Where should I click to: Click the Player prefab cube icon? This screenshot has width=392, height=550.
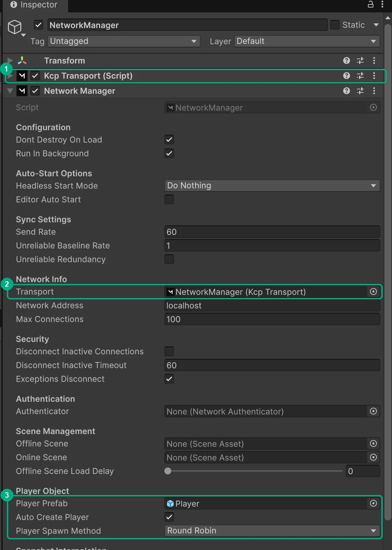pos(170,504)
